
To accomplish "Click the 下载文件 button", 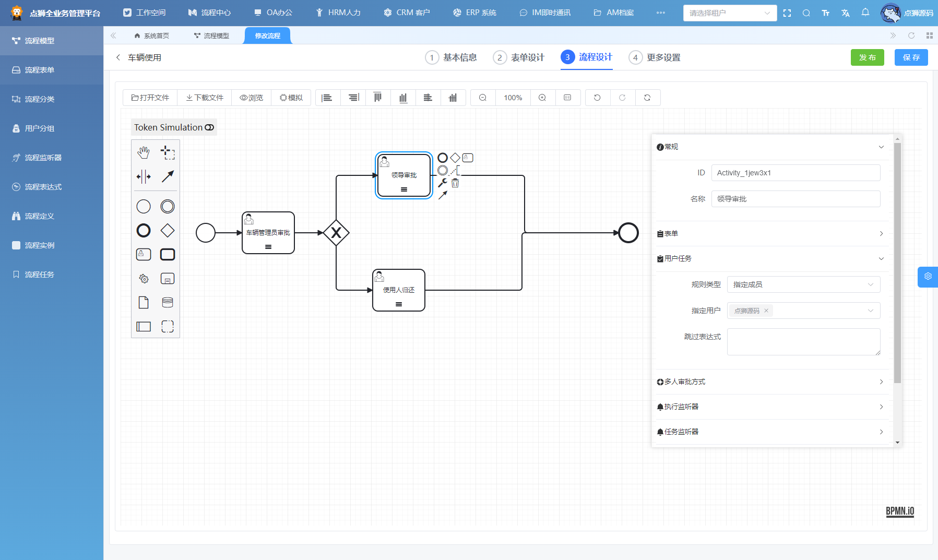I will pos(205,98).
